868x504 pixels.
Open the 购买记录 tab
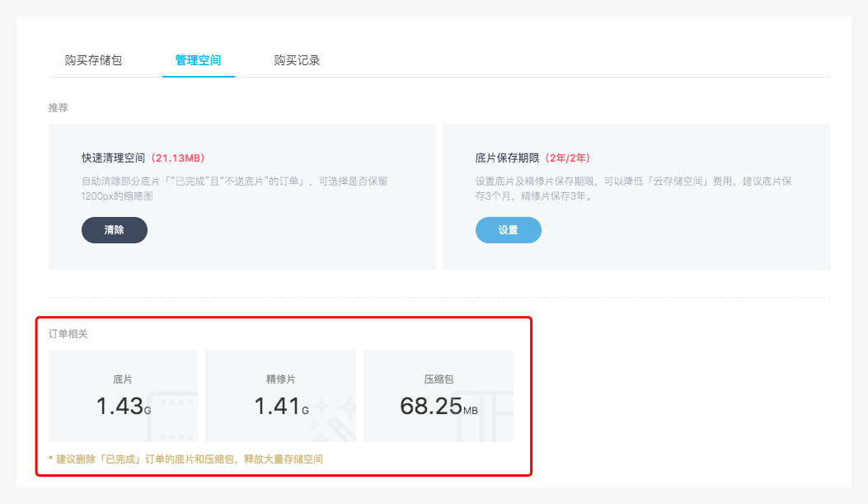click(297, 60)
